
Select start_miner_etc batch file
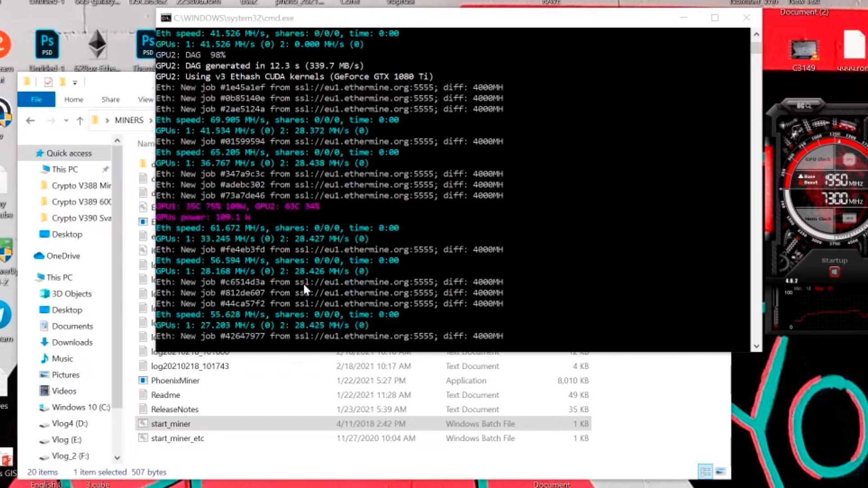coord(177,438)
